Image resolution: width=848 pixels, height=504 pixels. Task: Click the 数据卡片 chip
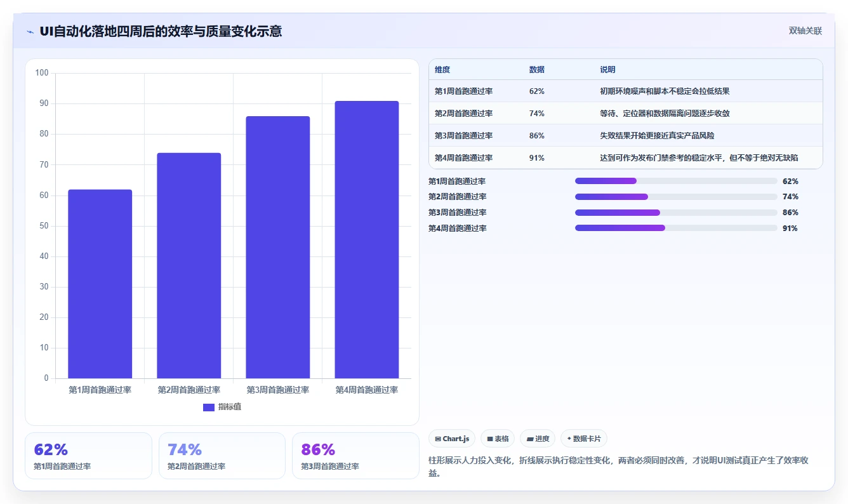[x=584, y=439]
